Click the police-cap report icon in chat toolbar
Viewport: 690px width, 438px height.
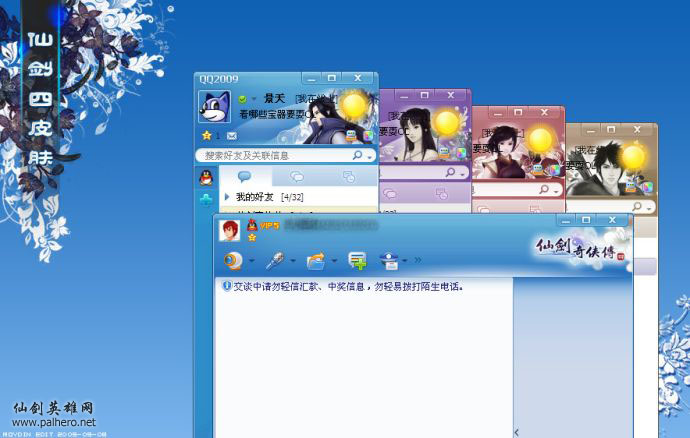[x=389, y=261]
